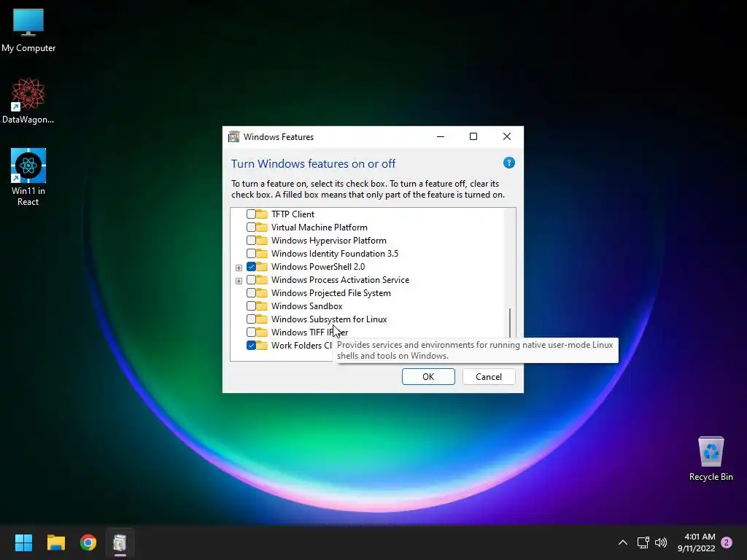Select 'Windows Process Activation Service' label
This screenshot has width=747, height=560.
340,279
